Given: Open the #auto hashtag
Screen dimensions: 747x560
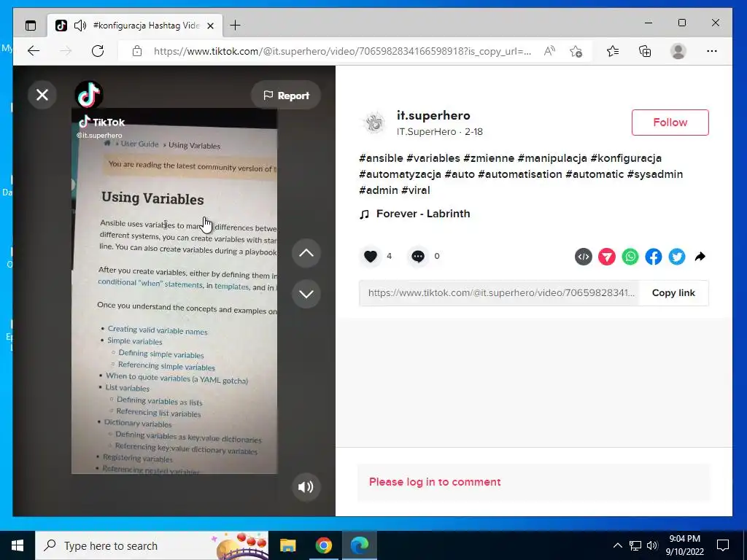Looking at the screenshot, I should click(460, 174).
